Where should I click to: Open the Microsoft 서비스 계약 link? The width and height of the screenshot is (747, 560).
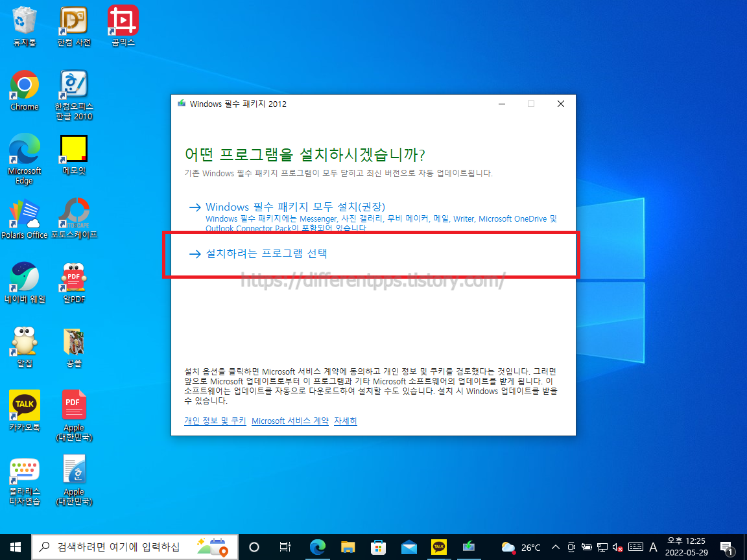point(290,421)
